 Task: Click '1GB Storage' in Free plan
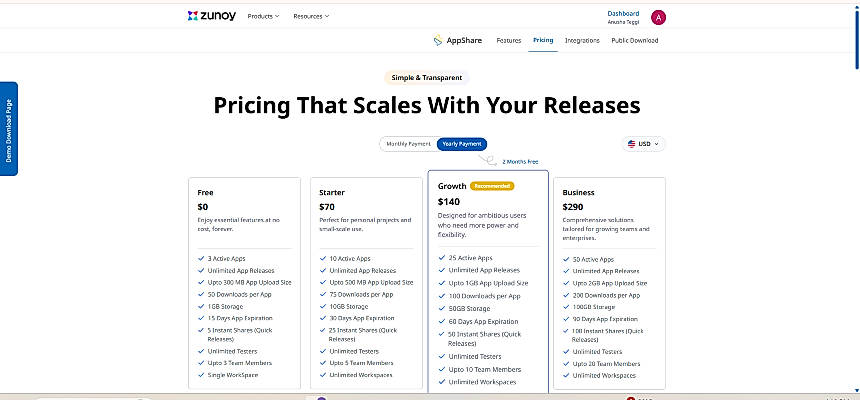225,307
